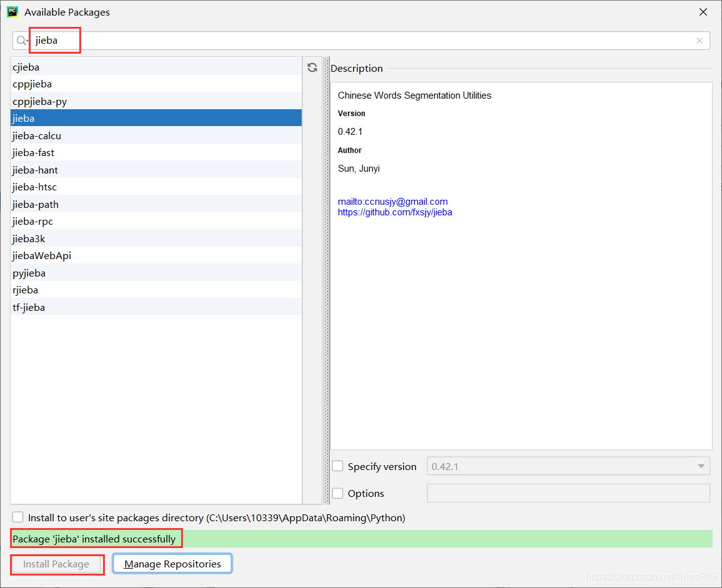Select the cppjieba-py package

point(156,101)
